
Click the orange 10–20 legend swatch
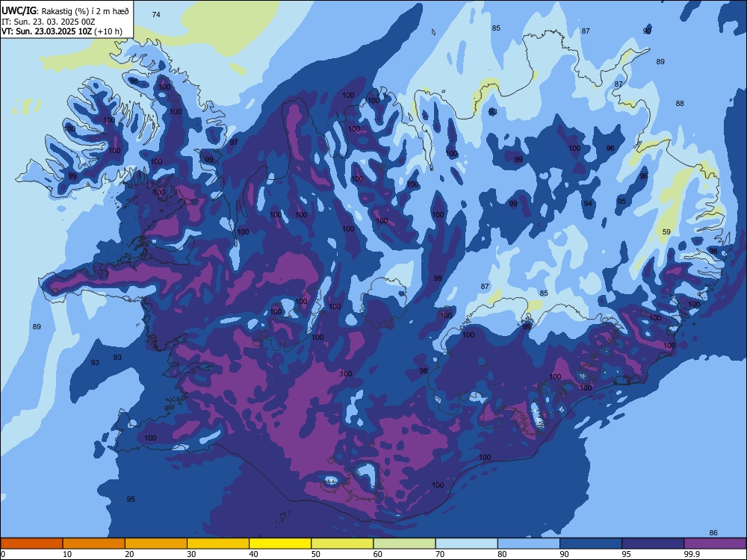click(94, 544)
